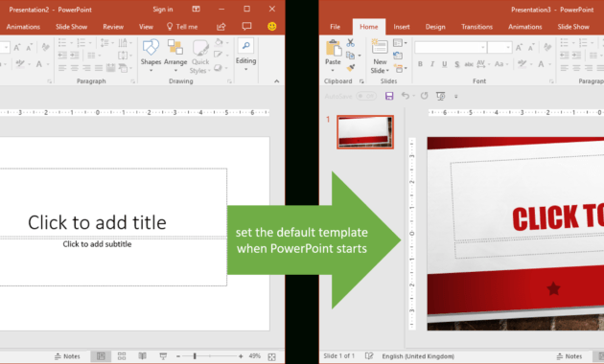Click the Tell me search box
The height and width of the screenshot is (364, 604).
coord(182,27)
